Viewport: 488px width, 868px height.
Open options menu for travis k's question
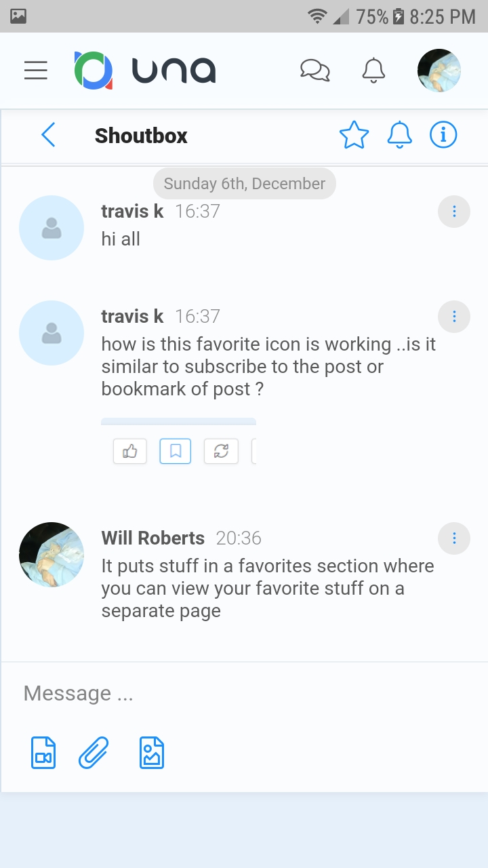tap(454, 317)
